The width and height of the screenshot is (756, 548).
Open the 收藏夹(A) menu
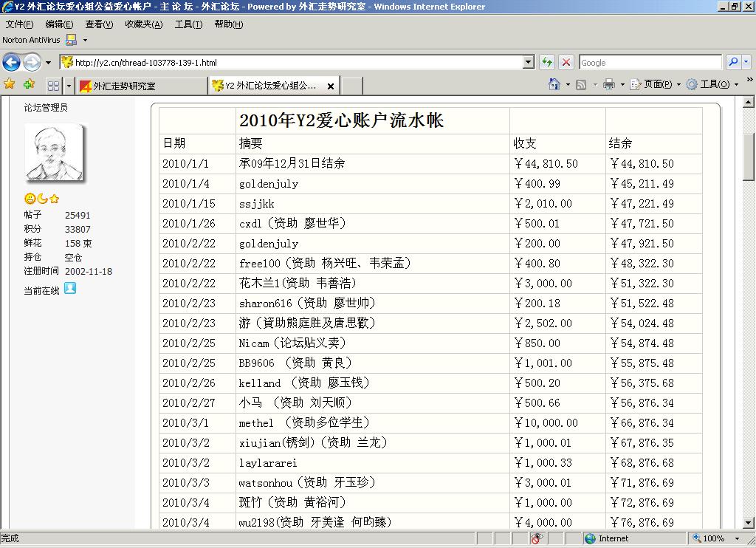144,24
